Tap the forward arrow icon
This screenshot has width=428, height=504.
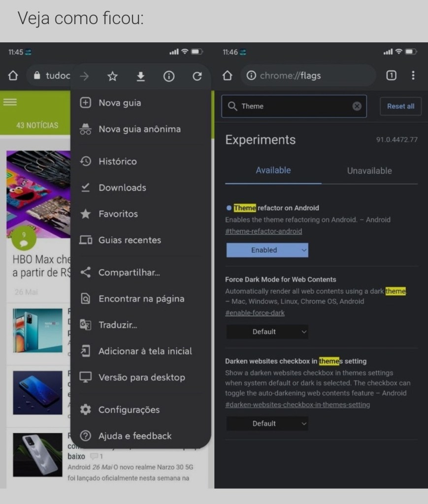tap(85, 76)
